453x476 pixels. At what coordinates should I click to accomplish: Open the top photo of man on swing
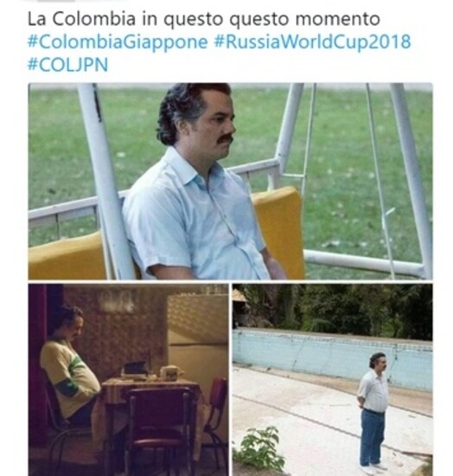coord(230,181)
